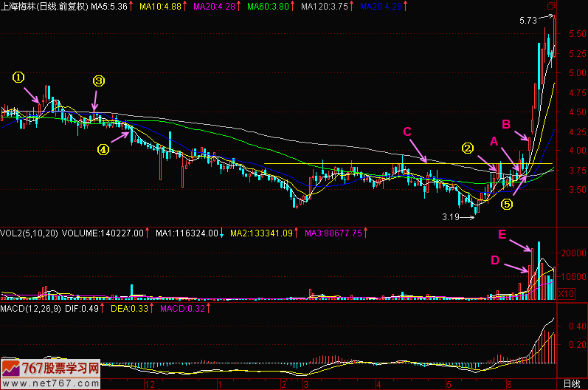Click the yellow circled number 2 marker

click(x=467, y=147)
